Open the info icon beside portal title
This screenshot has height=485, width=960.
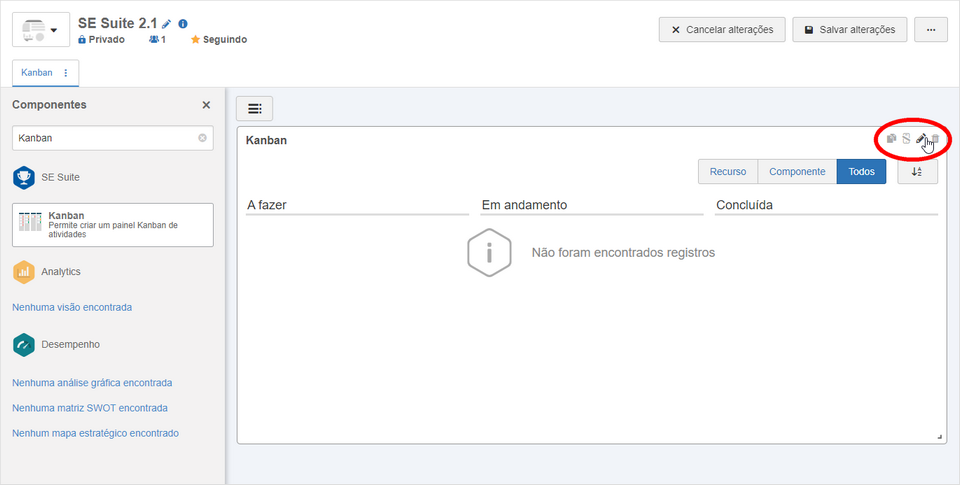pyautogui.click(x=182, y=24)
